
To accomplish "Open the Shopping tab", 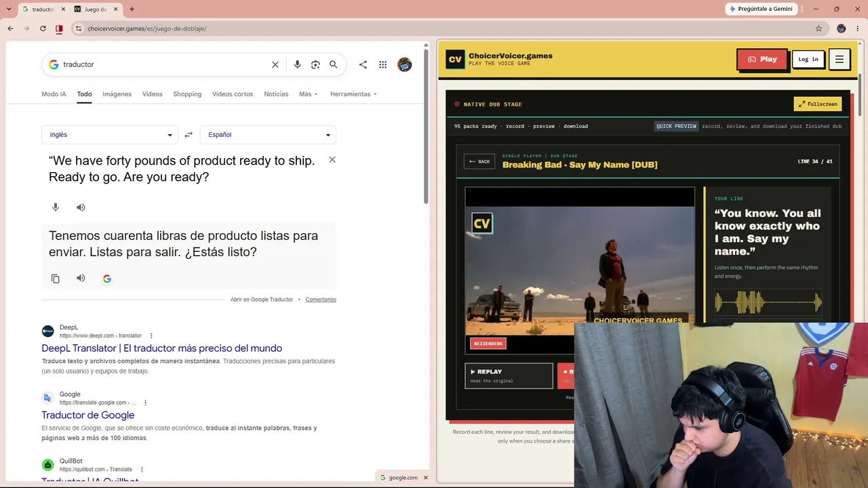I will (x=187, y=94).
